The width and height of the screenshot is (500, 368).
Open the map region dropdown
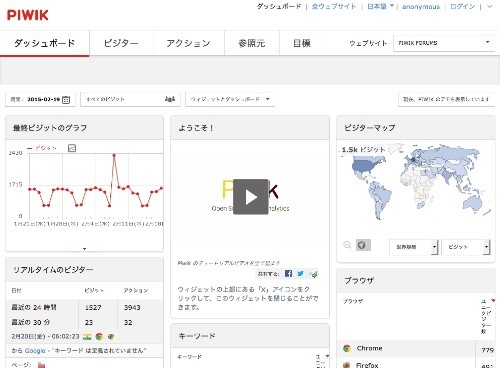tap(413, 247)
